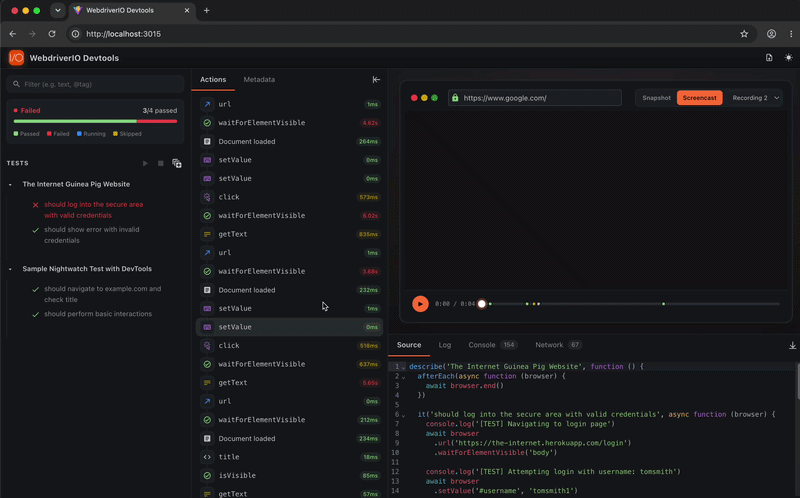Select Document loaded 234ms action

coord(289,438)
